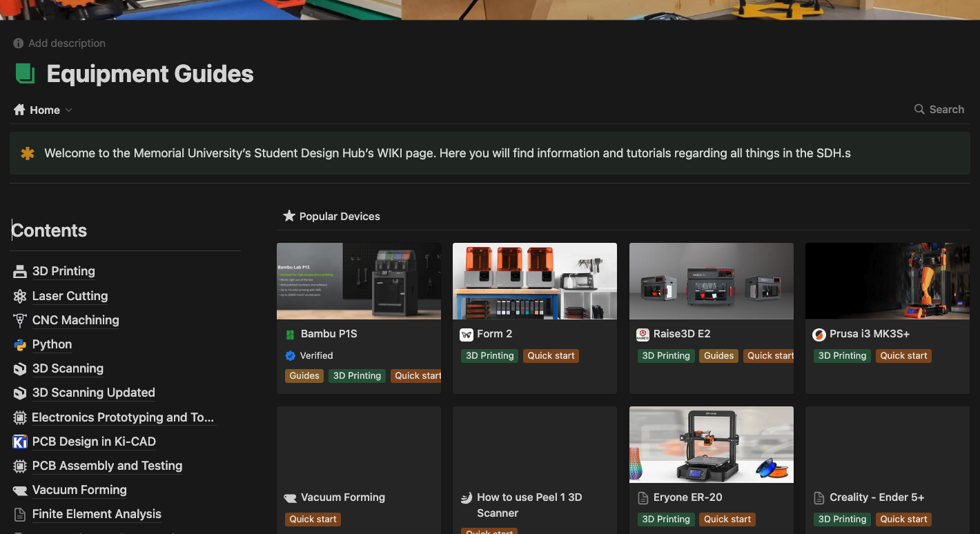This screenshot has height=534, width=980.
Task: Click the KiCad icon beside PCB Design
Action: click(x=20, y=442)
